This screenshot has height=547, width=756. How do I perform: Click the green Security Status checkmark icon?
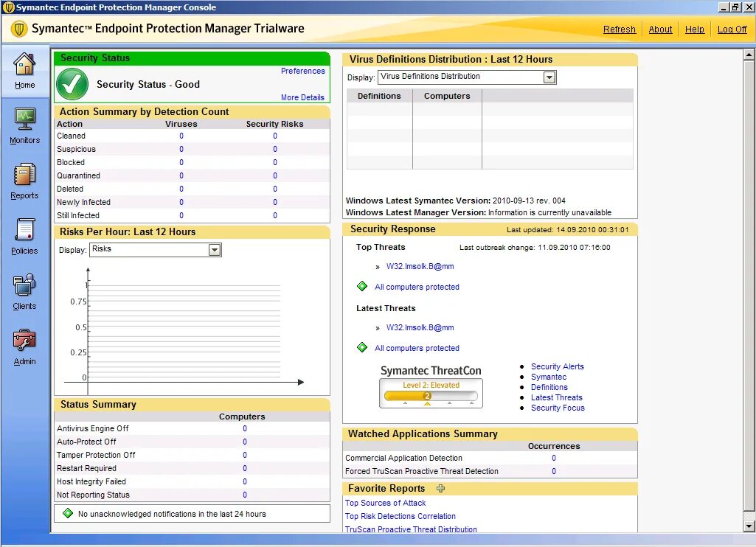[x=72, y=84]
